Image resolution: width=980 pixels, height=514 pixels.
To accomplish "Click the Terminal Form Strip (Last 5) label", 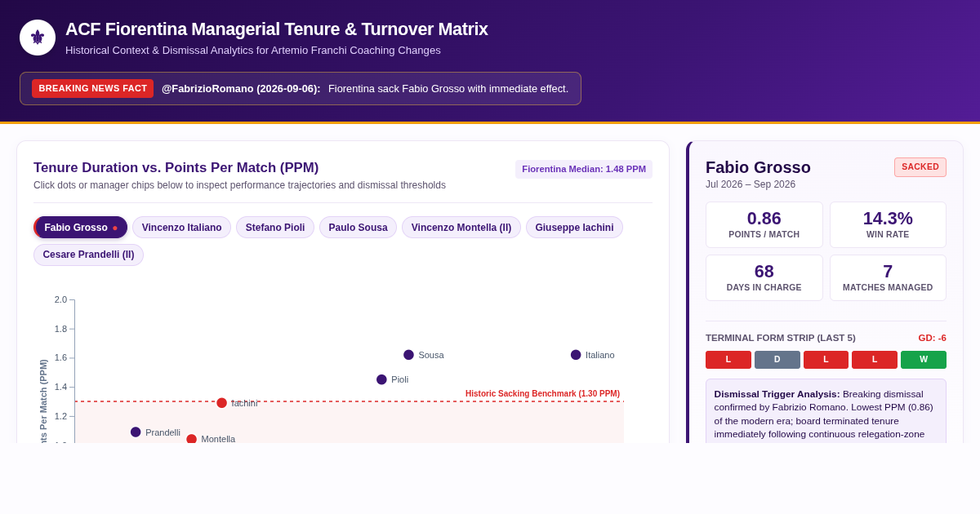I will 781,338.
